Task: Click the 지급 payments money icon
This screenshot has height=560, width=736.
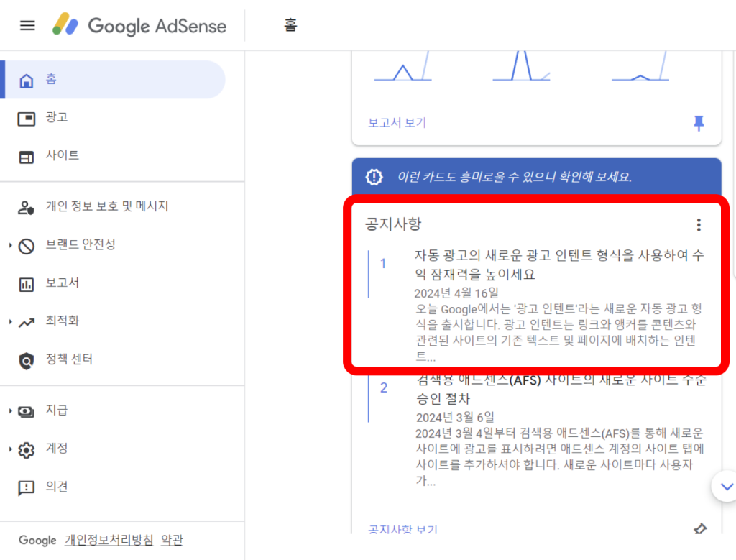Action: coord(27,412)
